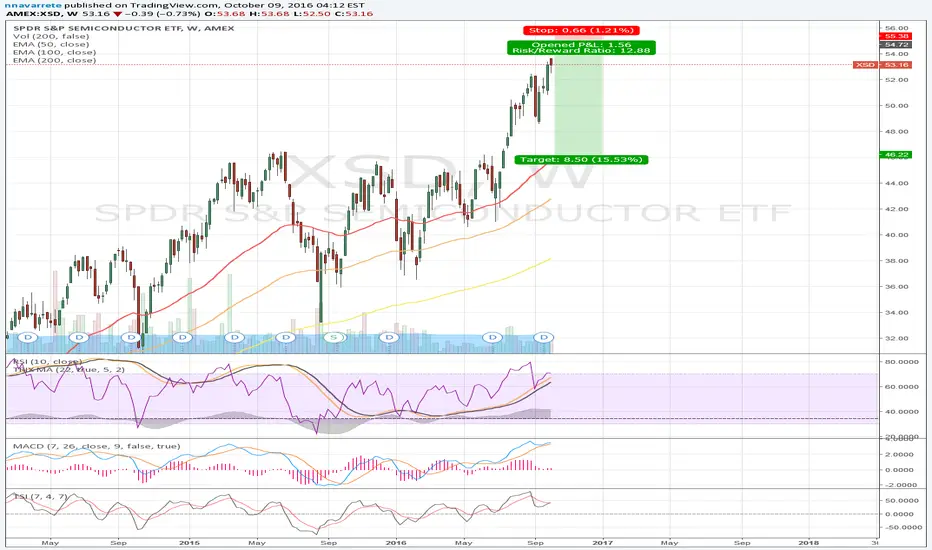Click the EMA (200, close) legend entry
Screen dimensions: 932x550
(54, 59)
